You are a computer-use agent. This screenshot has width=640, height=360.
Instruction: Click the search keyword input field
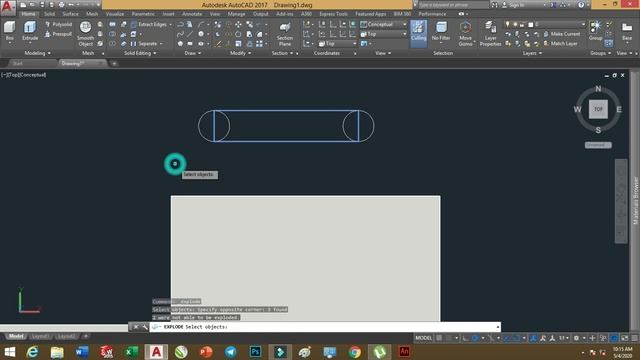454,5
